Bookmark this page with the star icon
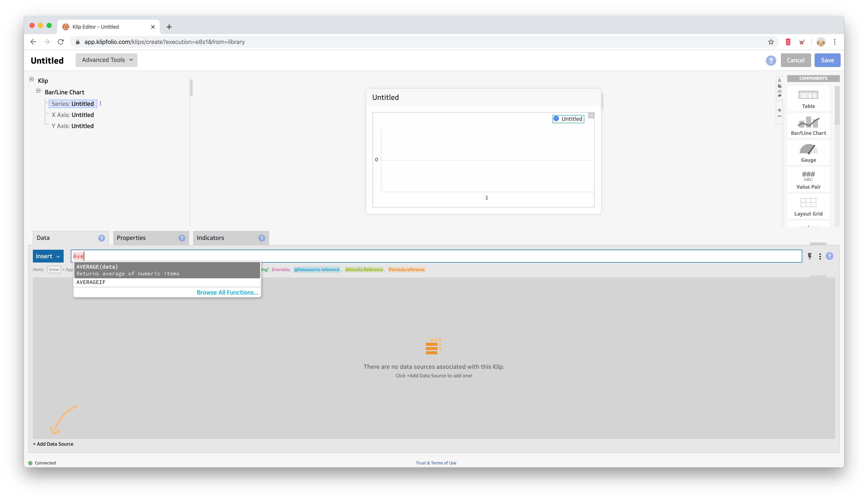This screenshot has width=868, height=499. pyautogui.click(x=771, y=42)
